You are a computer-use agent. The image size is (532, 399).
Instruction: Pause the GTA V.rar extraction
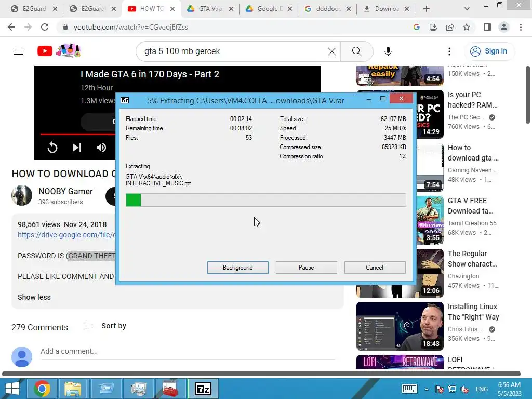pyautogui.click(x=306, y=268)
